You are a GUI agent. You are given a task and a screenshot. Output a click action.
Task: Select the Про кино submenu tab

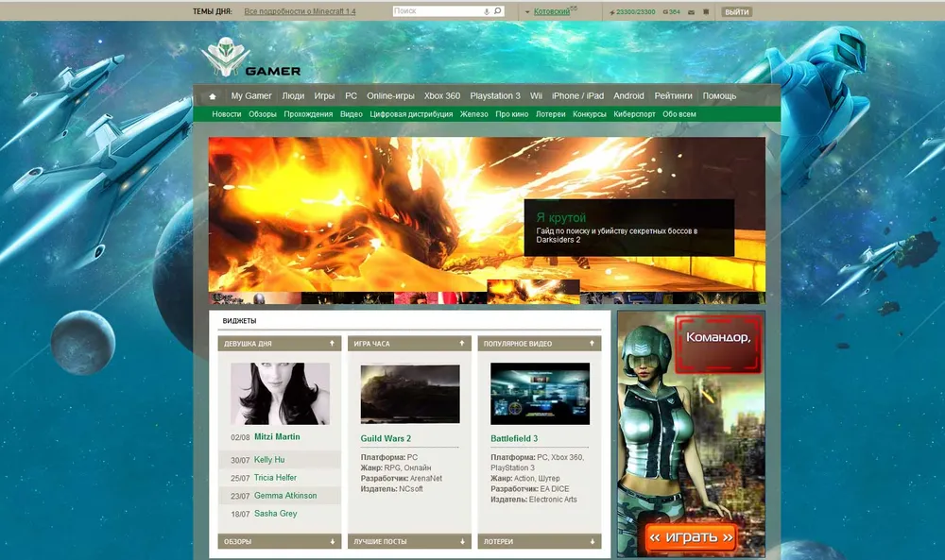(x=511, y=114)
